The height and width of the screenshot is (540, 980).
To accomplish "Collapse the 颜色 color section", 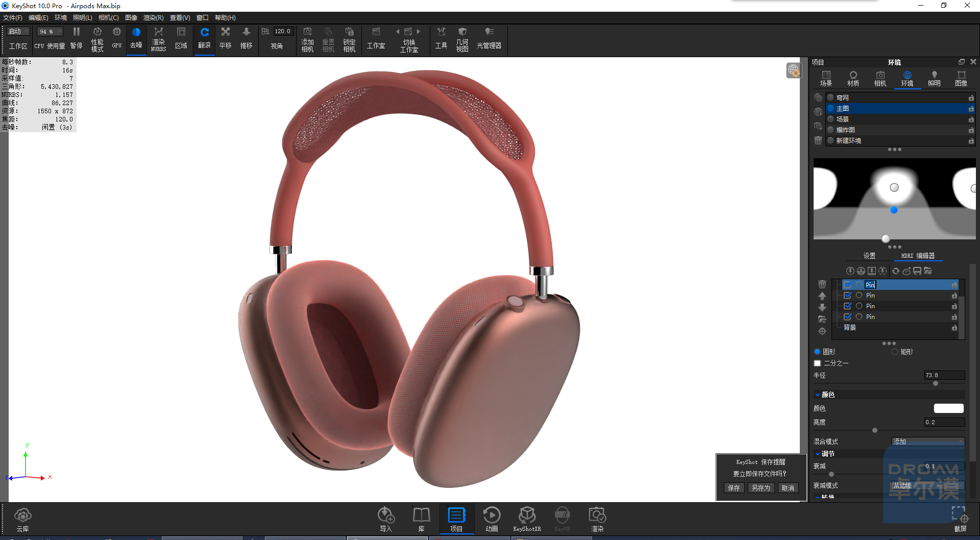I will (x=818, y=395).
